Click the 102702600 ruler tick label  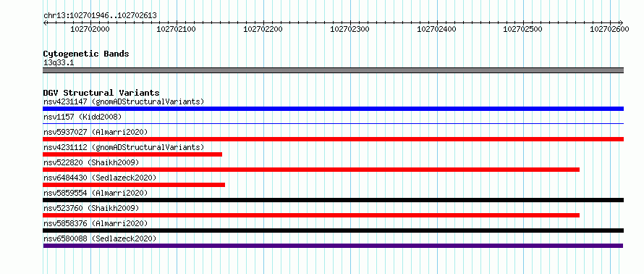coord(609,29)
